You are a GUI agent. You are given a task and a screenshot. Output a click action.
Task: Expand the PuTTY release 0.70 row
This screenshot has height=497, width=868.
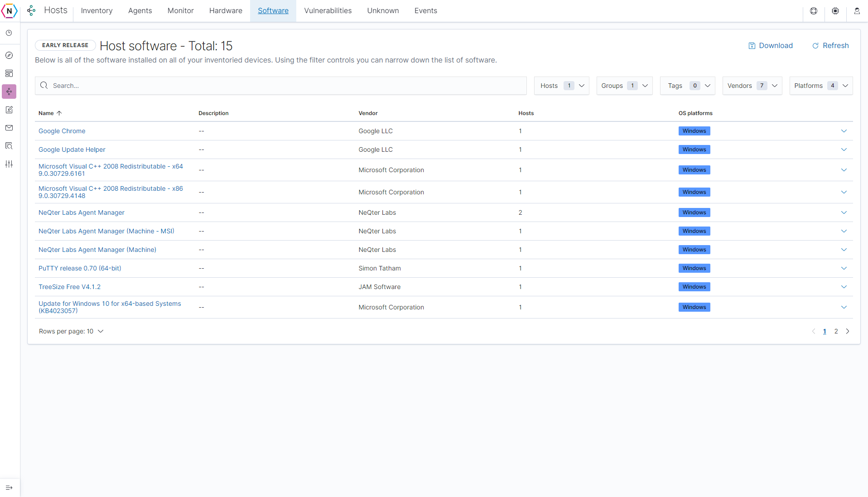844,268
